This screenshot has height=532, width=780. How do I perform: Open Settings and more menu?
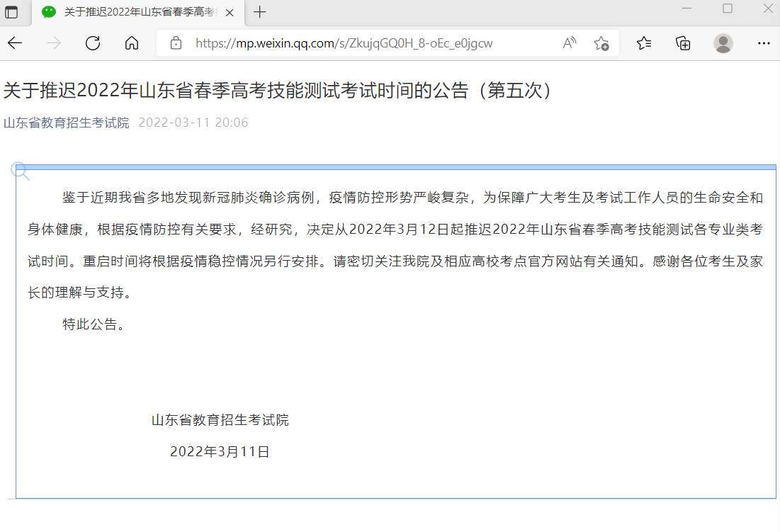(x=764, y=43)
